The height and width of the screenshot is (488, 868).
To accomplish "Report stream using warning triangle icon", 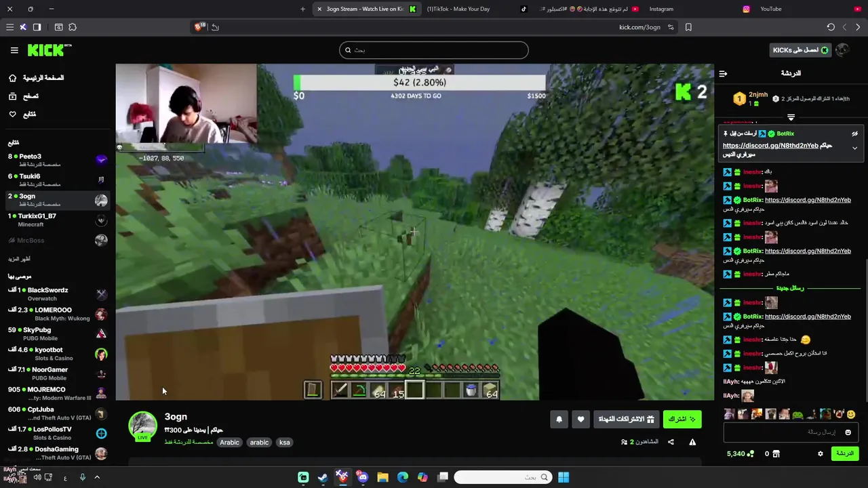I will [x=692, y=442].
